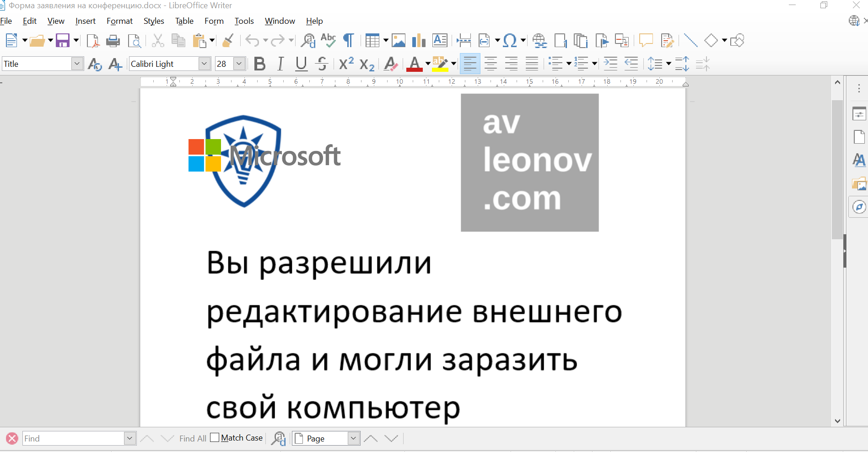Viewport: 868px width, 452px height.
Task: Open the bullet list style dropdown arrow
Action: [x=569, y=64]
